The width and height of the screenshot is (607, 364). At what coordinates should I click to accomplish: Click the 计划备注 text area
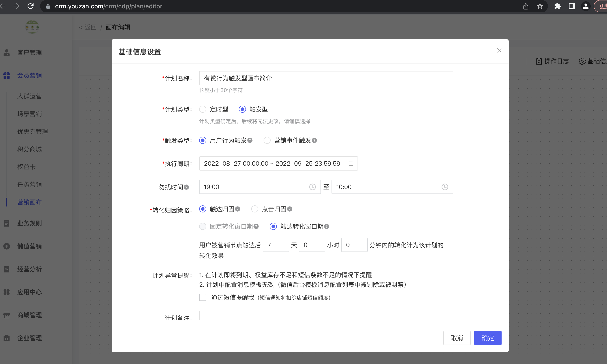click(x=326, y=316)
